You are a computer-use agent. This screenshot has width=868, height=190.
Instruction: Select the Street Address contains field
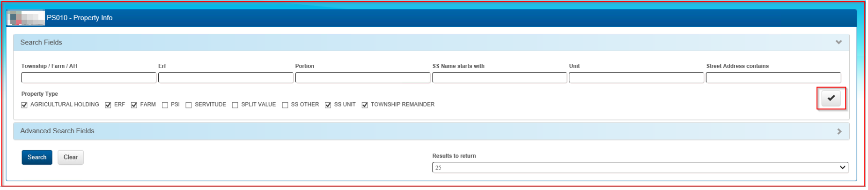point(773,77)
